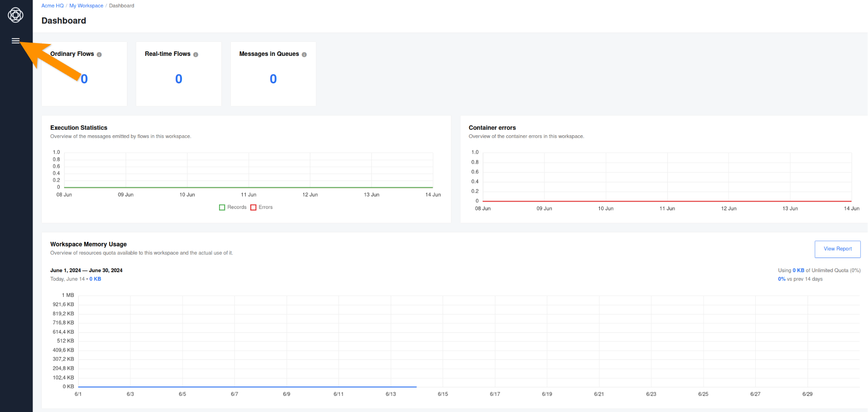Click the '6/15' label on memory usage chart
The width and height of the screenshot is (868, 412).
(x=443, y=394)
